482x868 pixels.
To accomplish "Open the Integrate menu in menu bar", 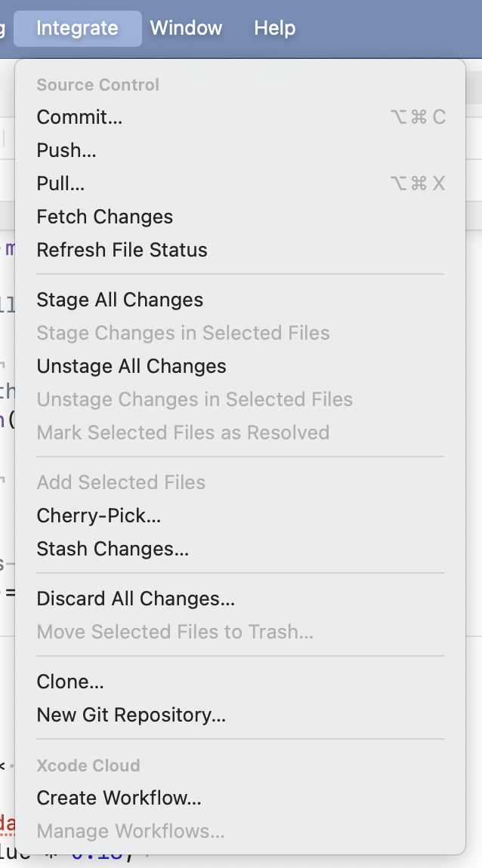I will (77, 29).
